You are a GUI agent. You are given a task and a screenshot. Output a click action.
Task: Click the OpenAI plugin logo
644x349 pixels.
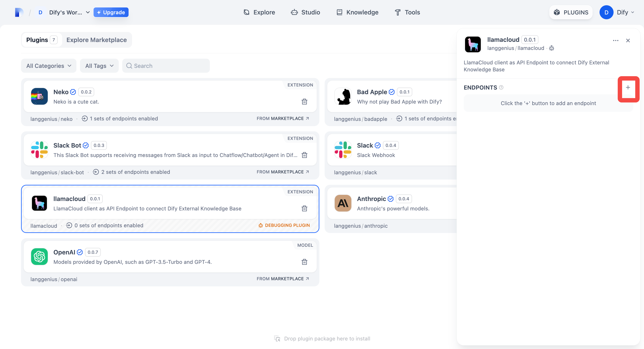point(39,257)
